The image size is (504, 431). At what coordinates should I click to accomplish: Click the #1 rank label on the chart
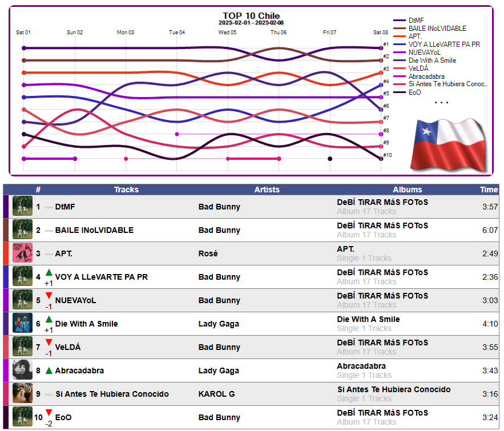[386, 45]
